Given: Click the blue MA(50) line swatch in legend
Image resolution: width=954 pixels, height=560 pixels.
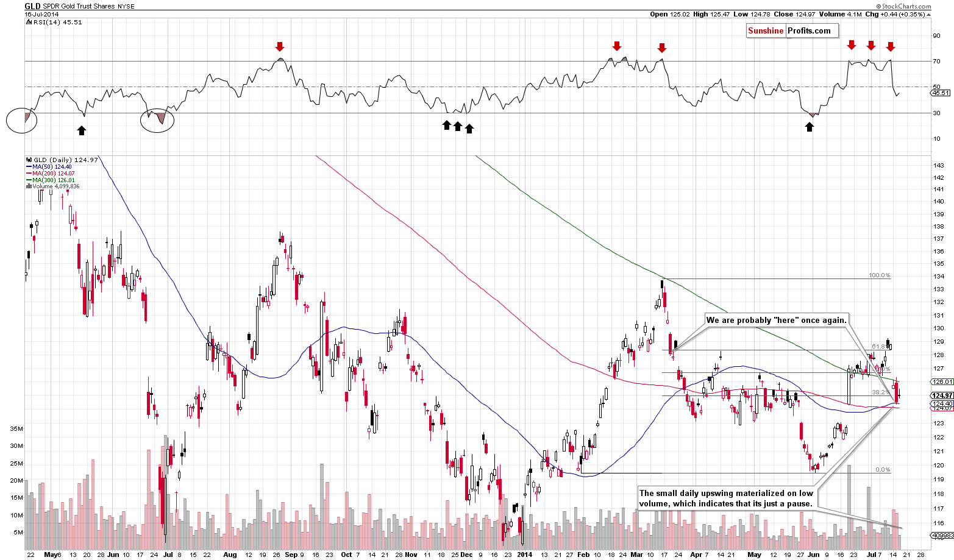Looking at the screenshot, I should click(28, 167).
